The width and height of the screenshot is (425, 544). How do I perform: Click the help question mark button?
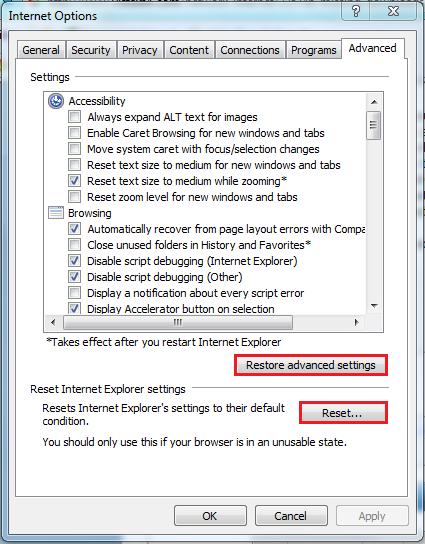click(x=356, y=11)
